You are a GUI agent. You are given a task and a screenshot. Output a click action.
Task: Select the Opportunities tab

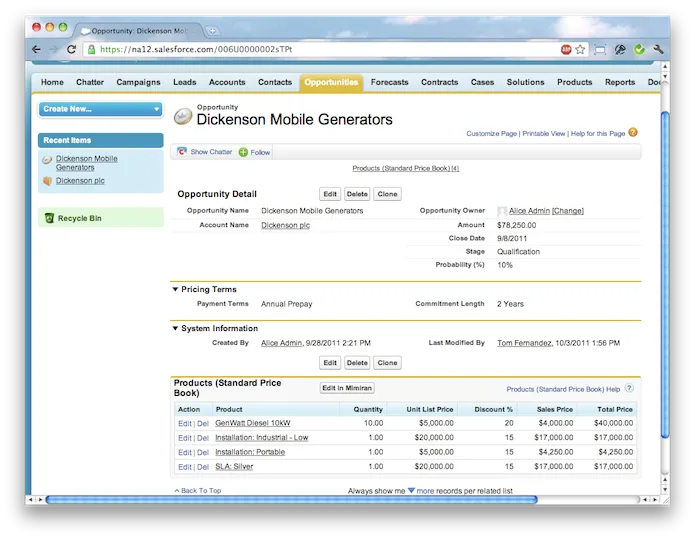(331, 82)
